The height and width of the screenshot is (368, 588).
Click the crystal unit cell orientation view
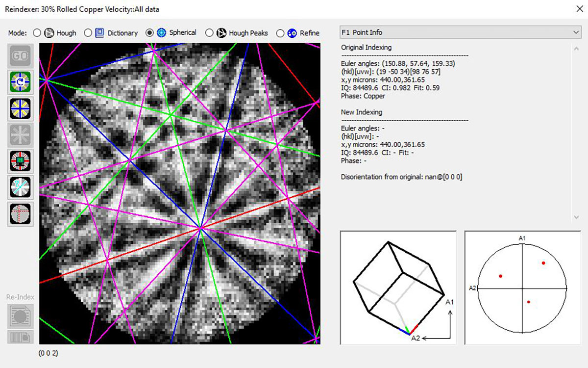[398, 288]
